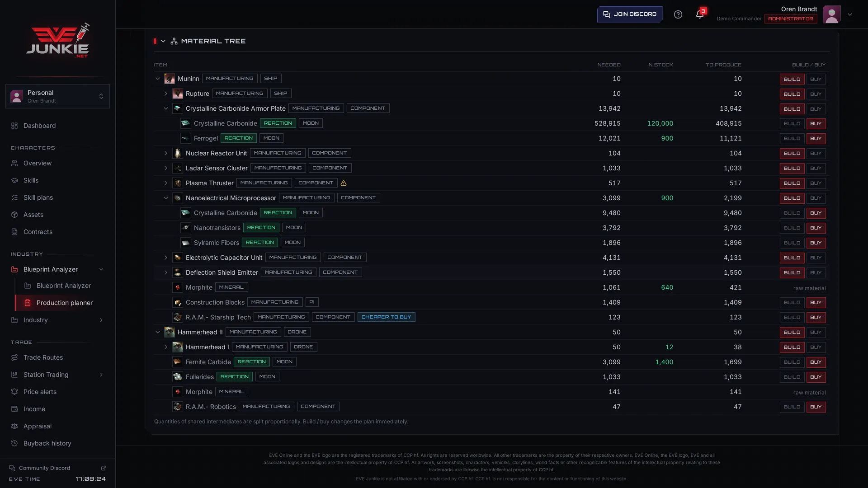The height and width of the screenshot is (488, 868).
Task: Collapse Crystalline Carbonide Armor Plate row
Action: [x=166, y=108]
